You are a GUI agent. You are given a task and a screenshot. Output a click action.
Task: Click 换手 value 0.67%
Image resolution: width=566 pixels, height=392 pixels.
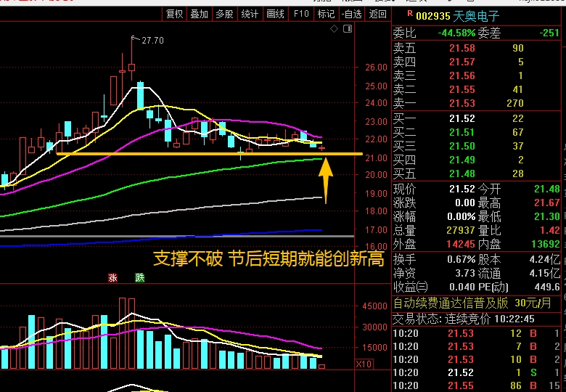461,259
